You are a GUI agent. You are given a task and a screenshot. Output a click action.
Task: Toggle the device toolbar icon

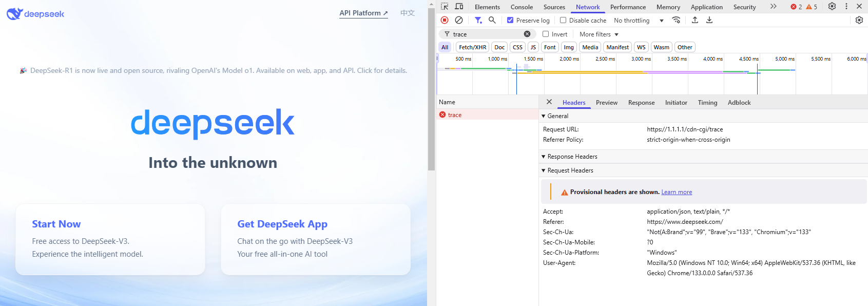(x=459, y=7)
